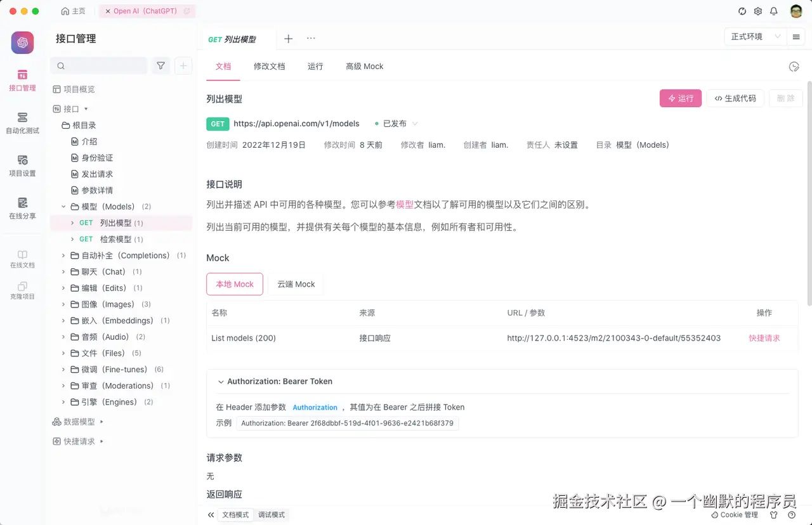
Task: Expand the 聊天 (Chat) folder
Action: [63, 272]
